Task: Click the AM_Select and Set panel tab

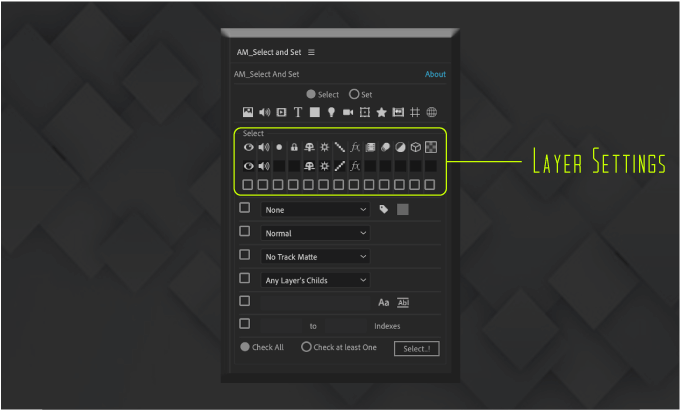Action: 269,52
